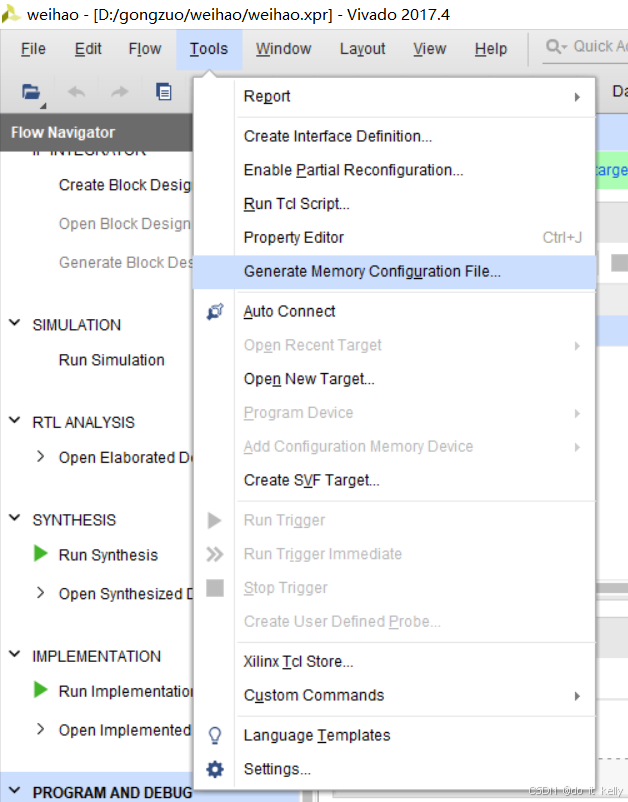The image size is (628, 802).
Task: Expand Open Elaborated Design chevron
Action: click(x=40, y=456)
